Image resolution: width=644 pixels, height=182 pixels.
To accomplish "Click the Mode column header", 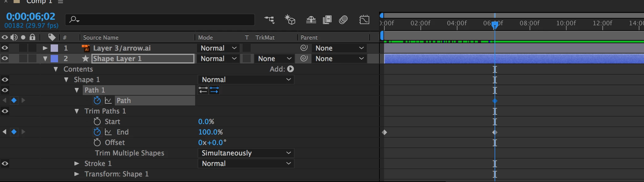I will pyautogui.click(x=205, y=37).
